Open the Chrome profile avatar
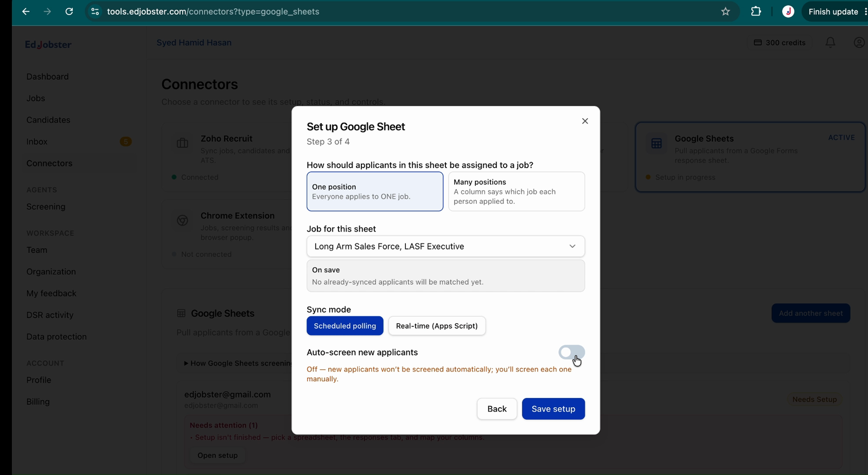 (x=788, y=11)
